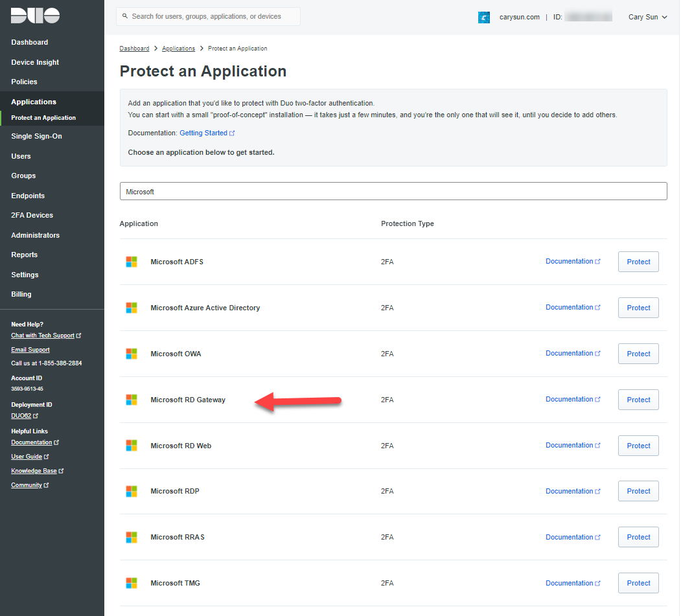Open Documentation link for Microsoft RD Web
Screen dimensions: 681x616
point(573,446)
